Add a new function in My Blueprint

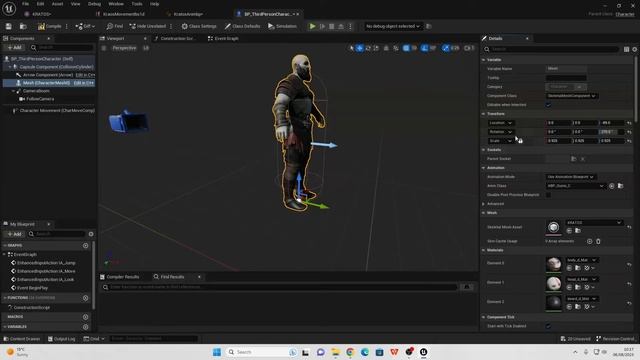click(x=85, y=298)
